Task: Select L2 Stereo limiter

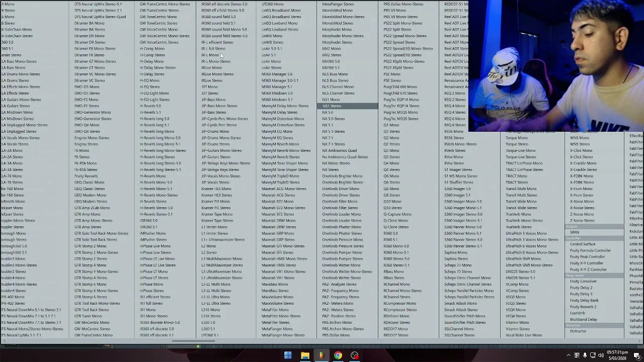Action: (x=210, y=252)
